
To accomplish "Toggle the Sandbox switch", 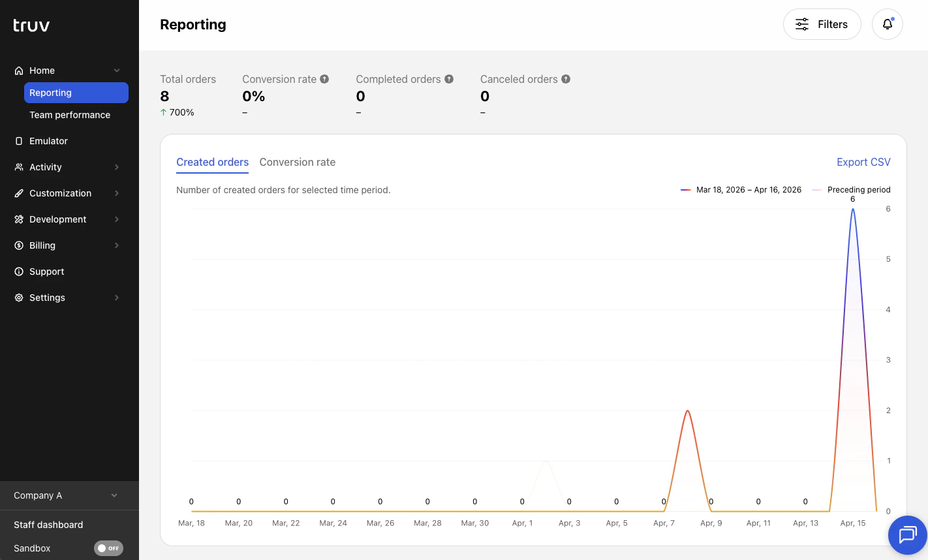I will click(x=108, y=548).
